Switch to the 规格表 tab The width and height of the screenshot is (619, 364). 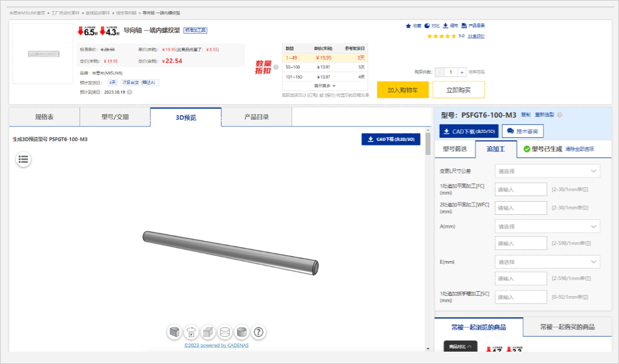click(x=44, y=117)
